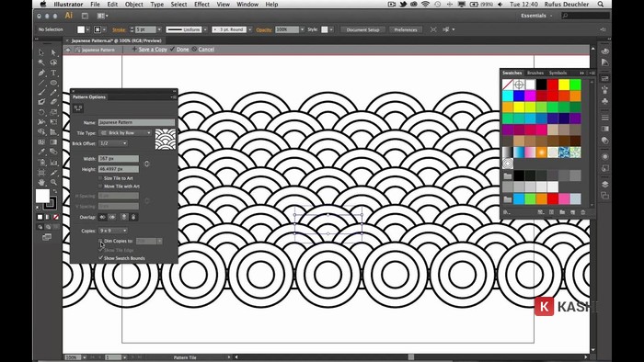
Task: Toggle the Dim Copies to checkbox
Action: point(100,241)
